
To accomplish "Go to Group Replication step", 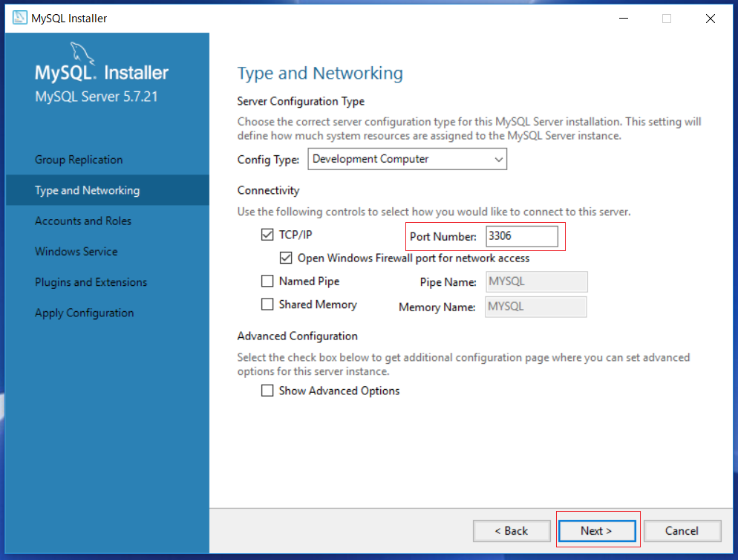I will point(79,160).
